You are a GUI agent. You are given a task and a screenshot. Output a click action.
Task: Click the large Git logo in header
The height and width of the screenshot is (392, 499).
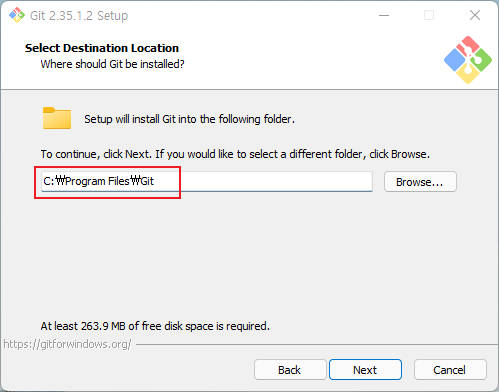(x=468, y=60)
